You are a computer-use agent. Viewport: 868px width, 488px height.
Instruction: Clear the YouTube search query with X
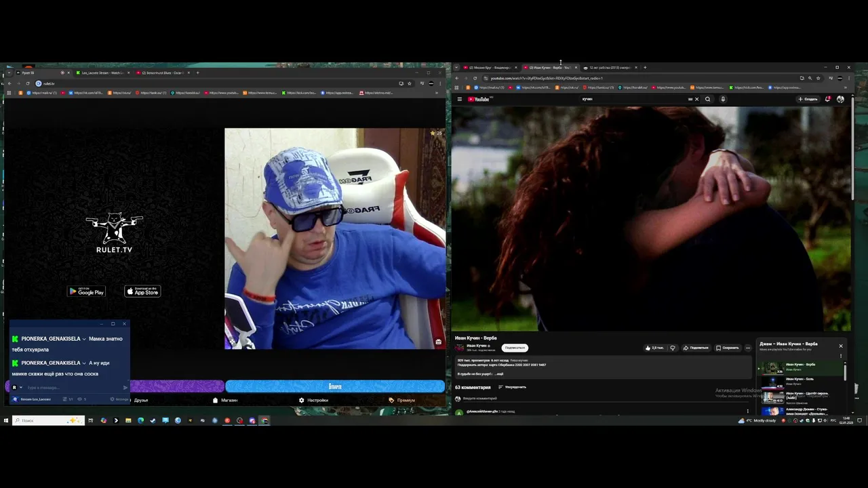pos(696,99)
